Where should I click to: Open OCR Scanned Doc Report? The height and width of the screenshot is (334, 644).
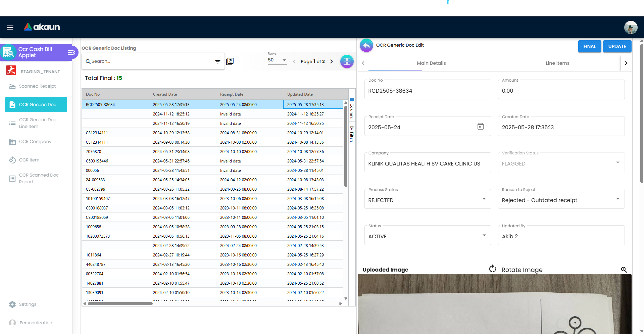pyautogui.click(x=36, y=179)
